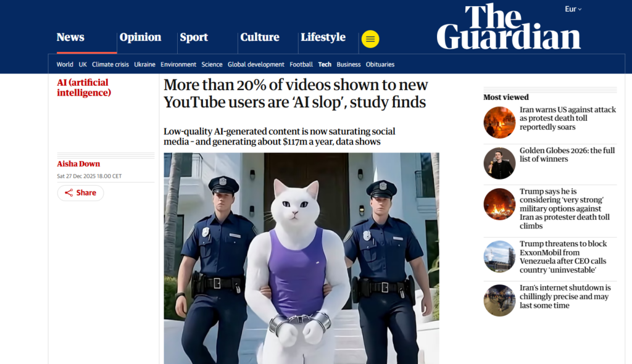This screenshot has height=364, width=632.
Task: Read Iran's internet shutdown story
Action: 565,296
